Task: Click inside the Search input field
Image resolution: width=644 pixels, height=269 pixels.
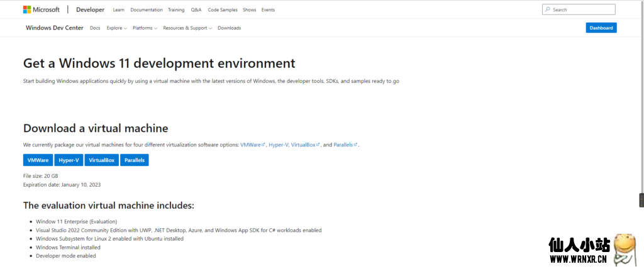Action: pyautogui.click(x=582, y=10)
